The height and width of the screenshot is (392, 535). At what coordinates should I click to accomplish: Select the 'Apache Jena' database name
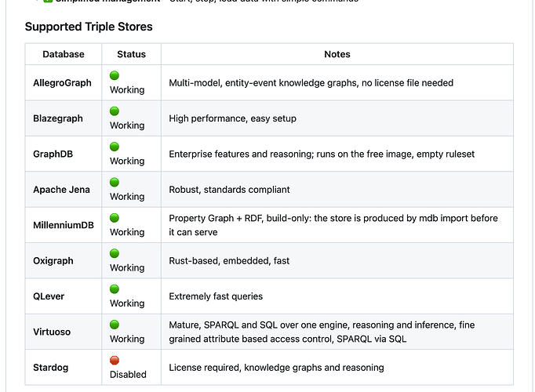[61, 190]
